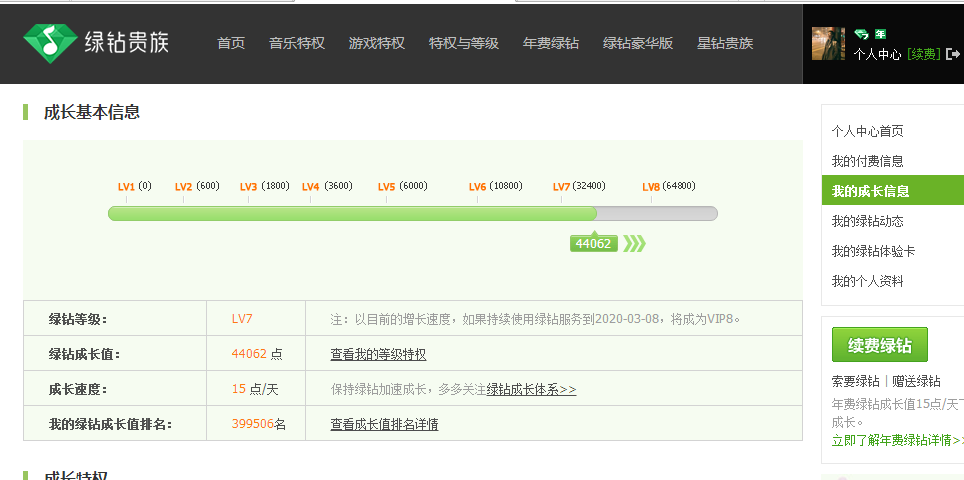Click the 绿钻等级： row label
The width and height of the screenshot is (964, 480).
pos(77,319)
